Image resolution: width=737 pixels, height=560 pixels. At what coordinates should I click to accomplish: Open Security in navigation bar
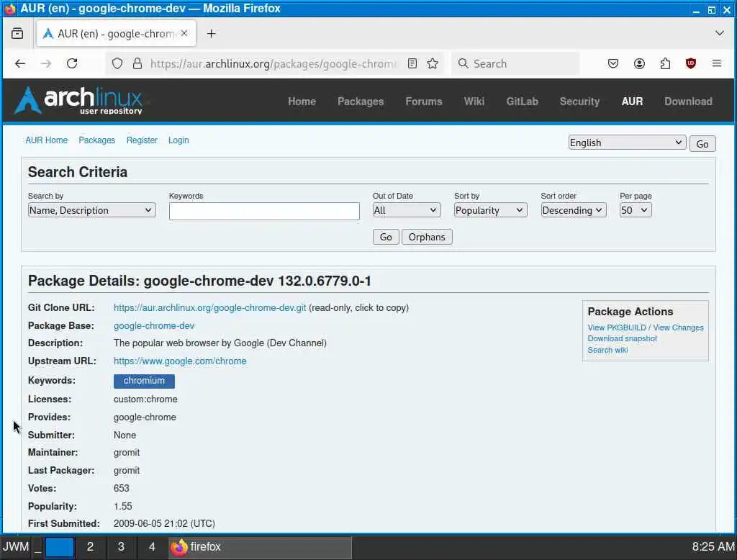click(579, 101)
